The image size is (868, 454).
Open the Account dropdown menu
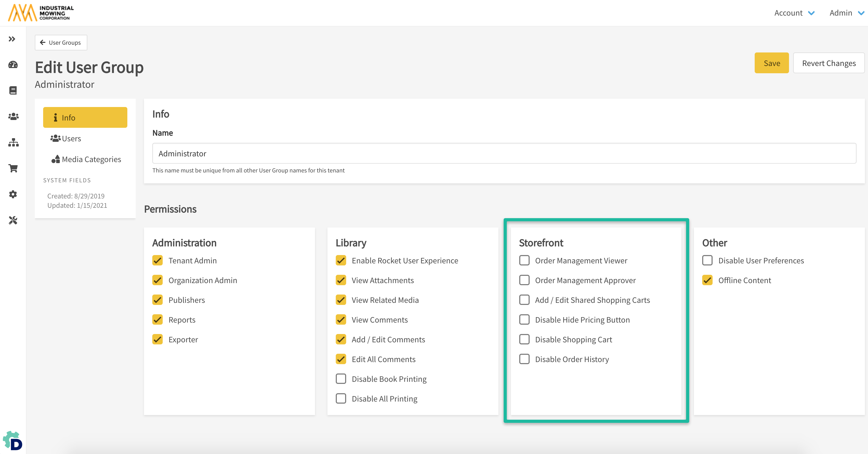[794, 13]
